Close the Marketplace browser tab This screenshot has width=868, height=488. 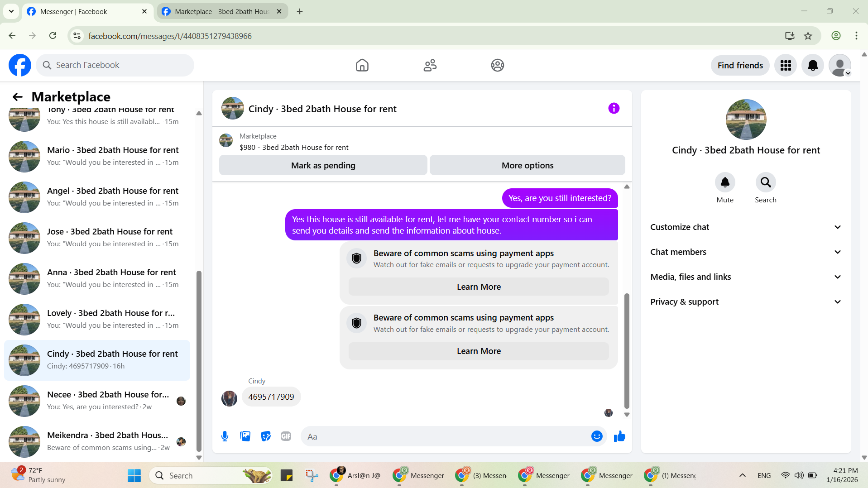[279, 11]
